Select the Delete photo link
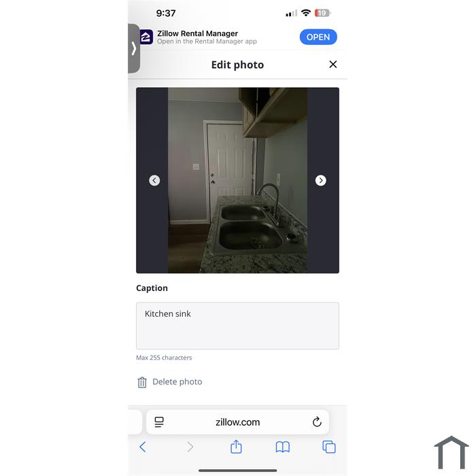 [x=177, y=381]
